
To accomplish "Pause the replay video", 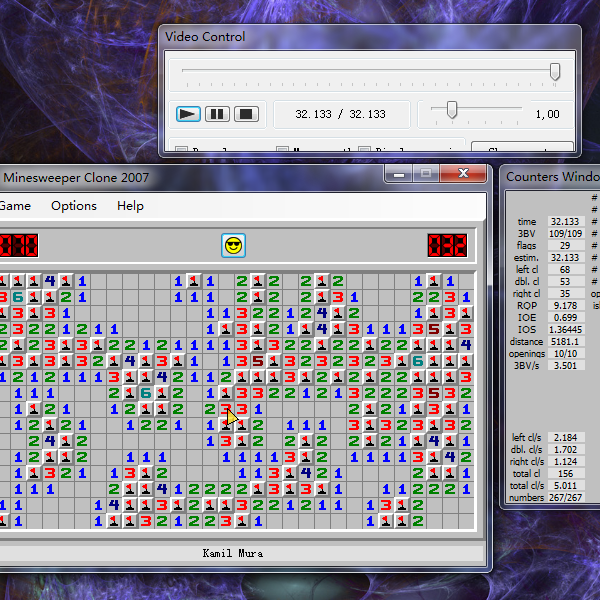I will coord(217,114).
